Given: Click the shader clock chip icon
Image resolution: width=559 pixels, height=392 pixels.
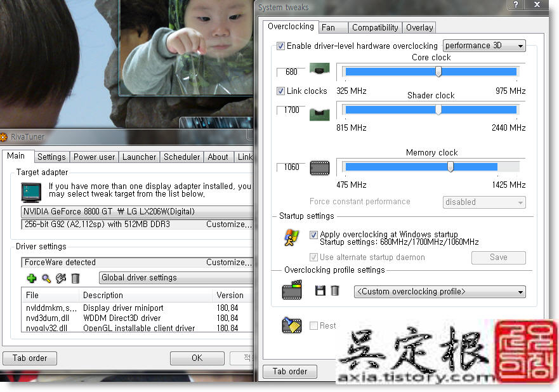Looking at the screenshot, I should coord(319,115).
